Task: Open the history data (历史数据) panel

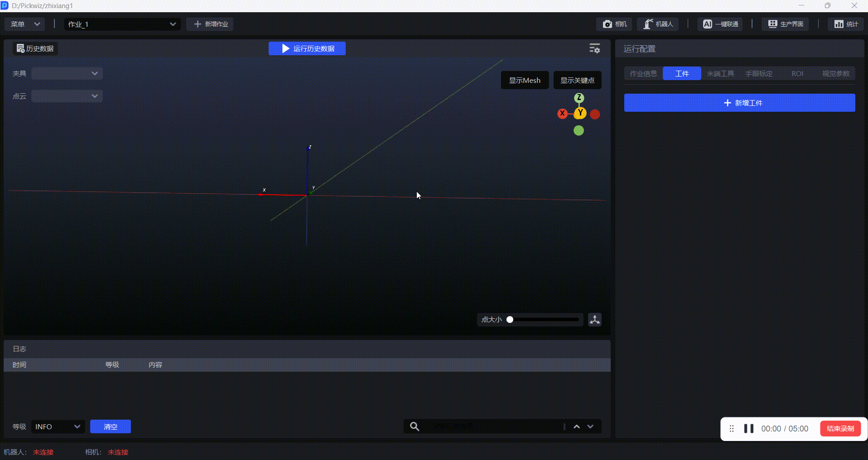Action: point(35,48)
